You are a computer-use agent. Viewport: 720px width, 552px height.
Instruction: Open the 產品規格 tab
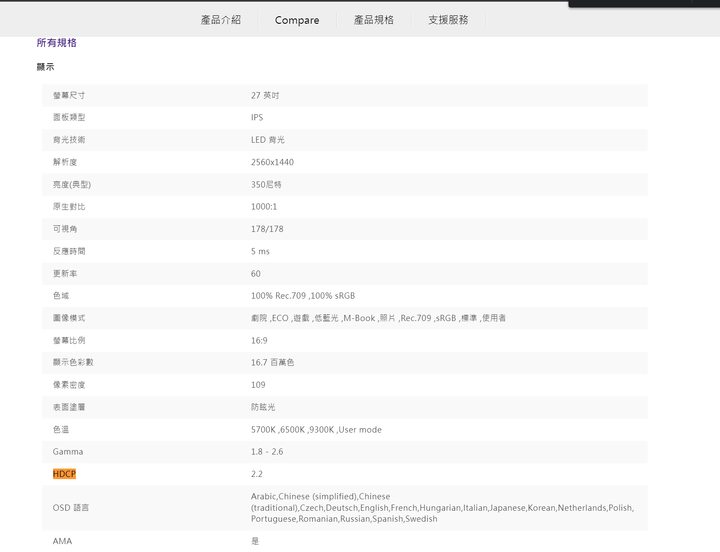pos(373,20)
